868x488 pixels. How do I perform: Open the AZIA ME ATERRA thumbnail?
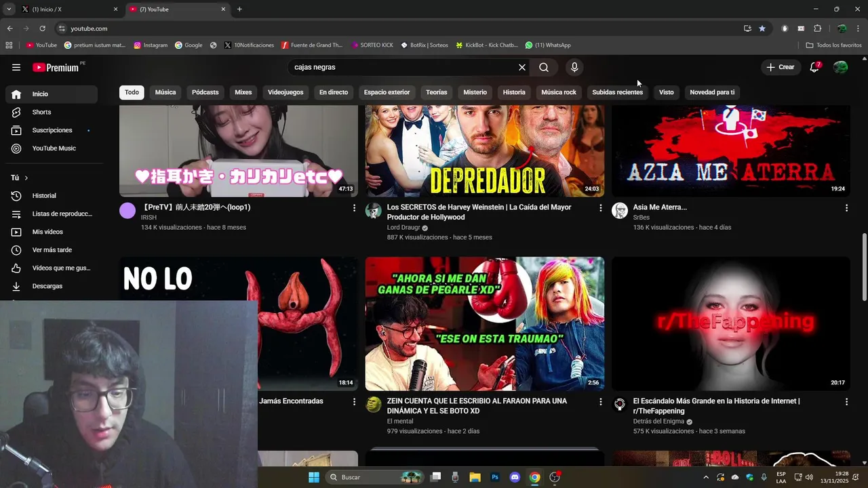(730, 151)
